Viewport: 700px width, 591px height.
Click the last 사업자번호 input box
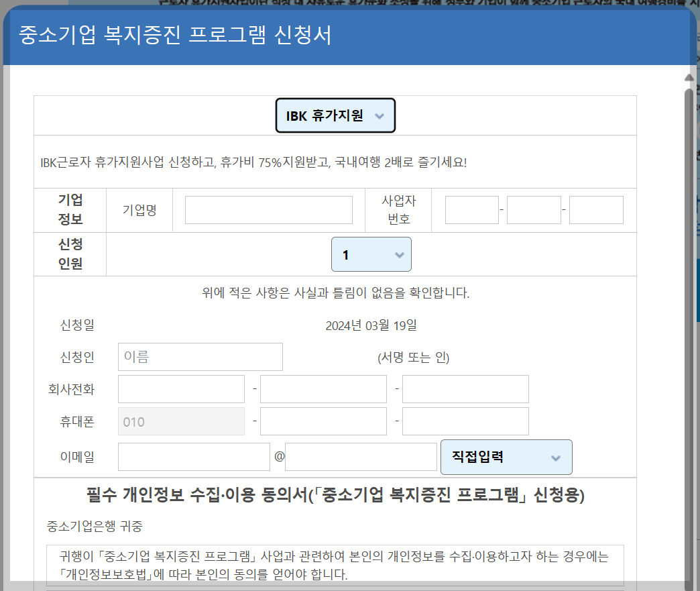coord(597,210)
